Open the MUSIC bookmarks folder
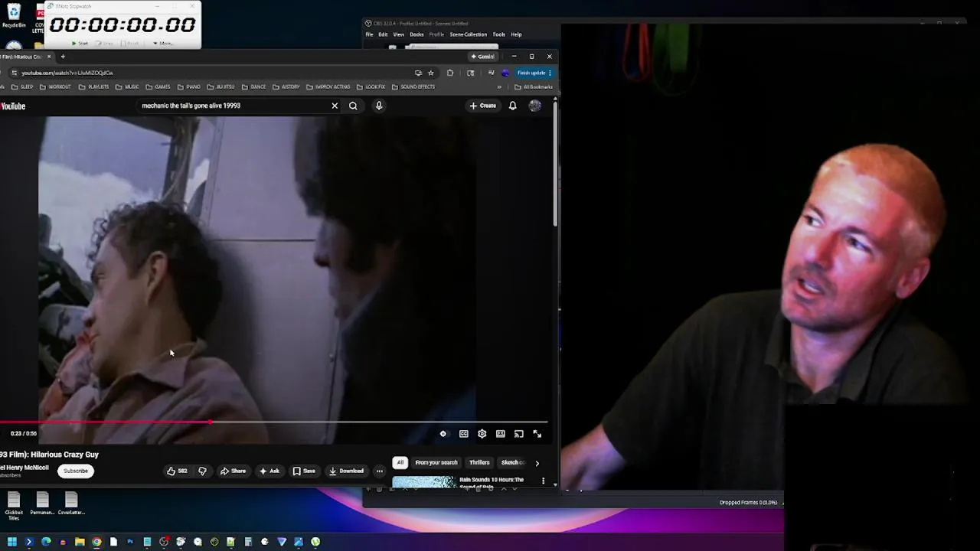Screen dimensions: 980x551 pyautogui.click(x=128, y=86)
